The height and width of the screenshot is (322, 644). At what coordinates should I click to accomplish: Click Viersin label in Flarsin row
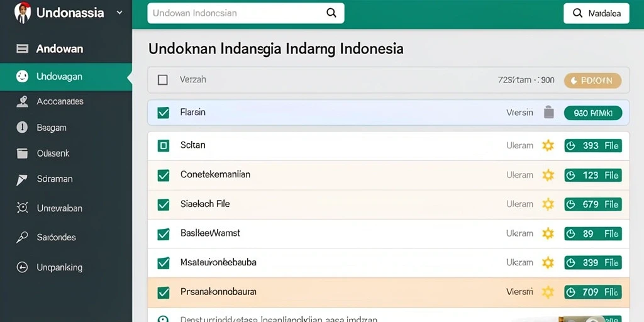[x=519, y=113]
